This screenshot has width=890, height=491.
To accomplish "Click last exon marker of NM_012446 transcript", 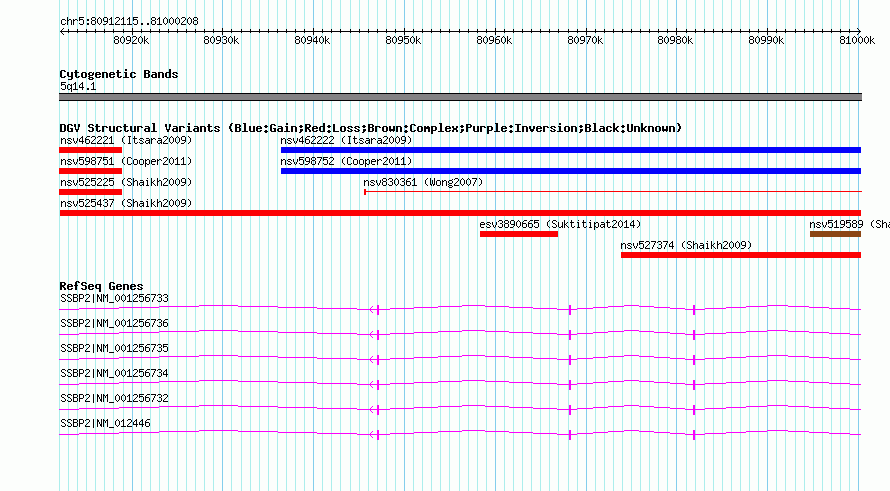I will pyautogui.click(x=694, y=435).
